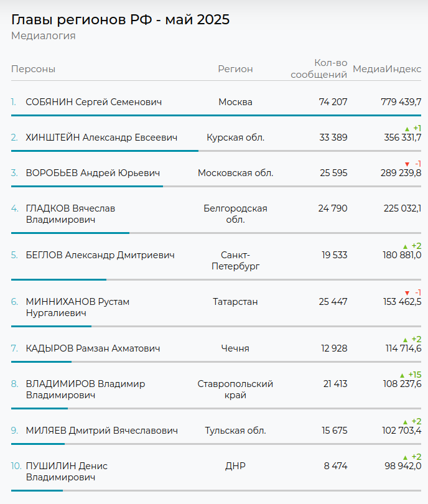Sort by the МедиаИндекс column header
Viewport: 428px width, 504px height.
pyautogui.click(x=387, y=69)
